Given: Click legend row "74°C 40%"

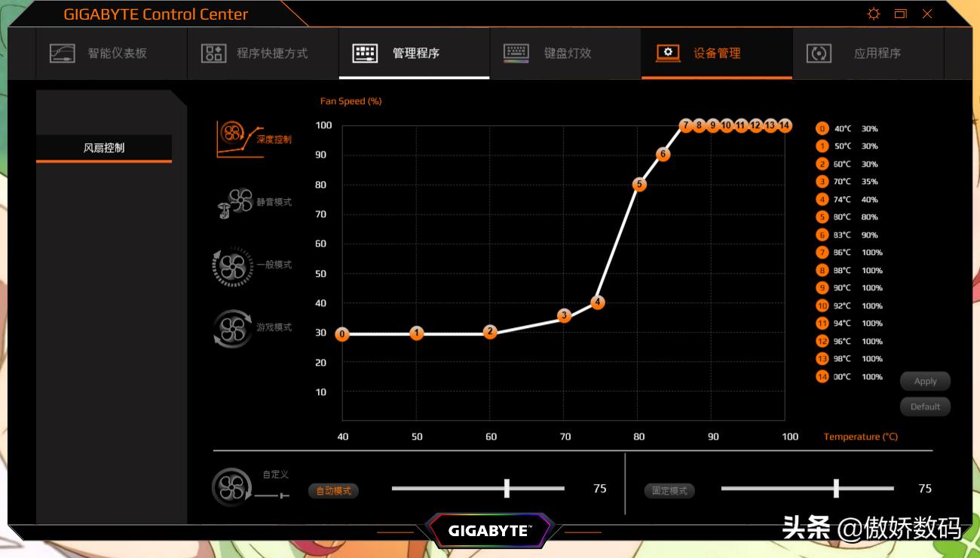Looking at the screenshot, I should 847,200.
